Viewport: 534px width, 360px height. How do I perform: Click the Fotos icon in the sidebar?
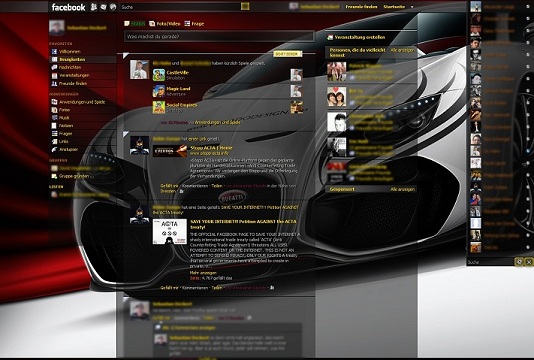tap(54, 110)
